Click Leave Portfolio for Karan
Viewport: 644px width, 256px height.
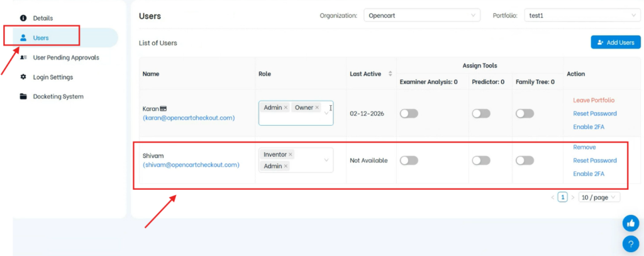pos(593,100)
